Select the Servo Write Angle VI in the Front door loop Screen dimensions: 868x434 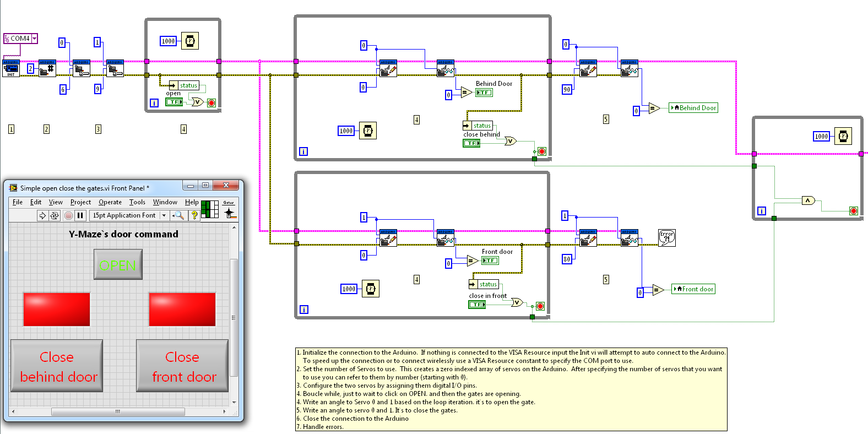(388, 238)
